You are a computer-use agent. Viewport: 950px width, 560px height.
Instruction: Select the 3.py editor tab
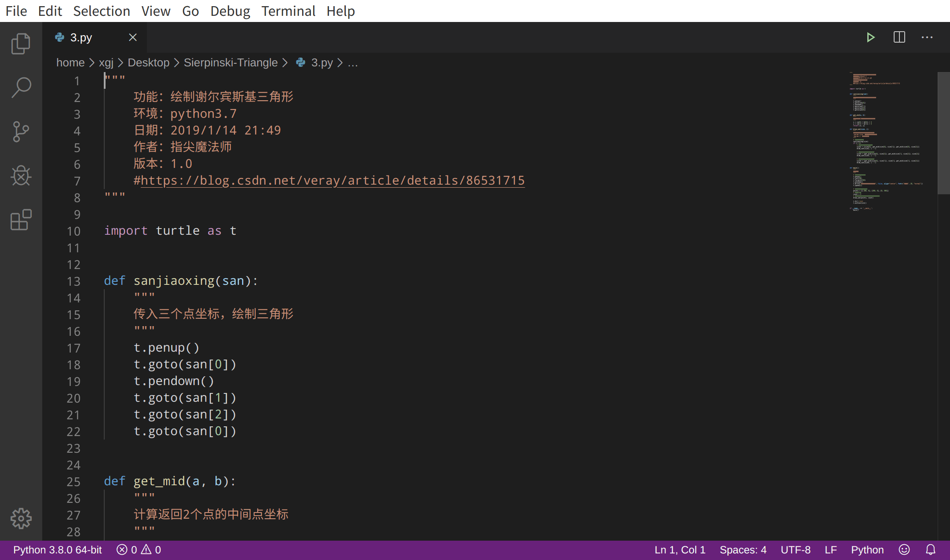tap(81, 37)
